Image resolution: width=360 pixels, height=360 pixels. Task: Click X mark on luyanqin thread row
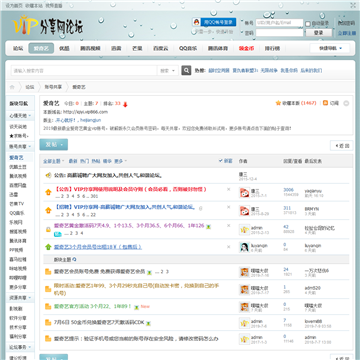228,247
